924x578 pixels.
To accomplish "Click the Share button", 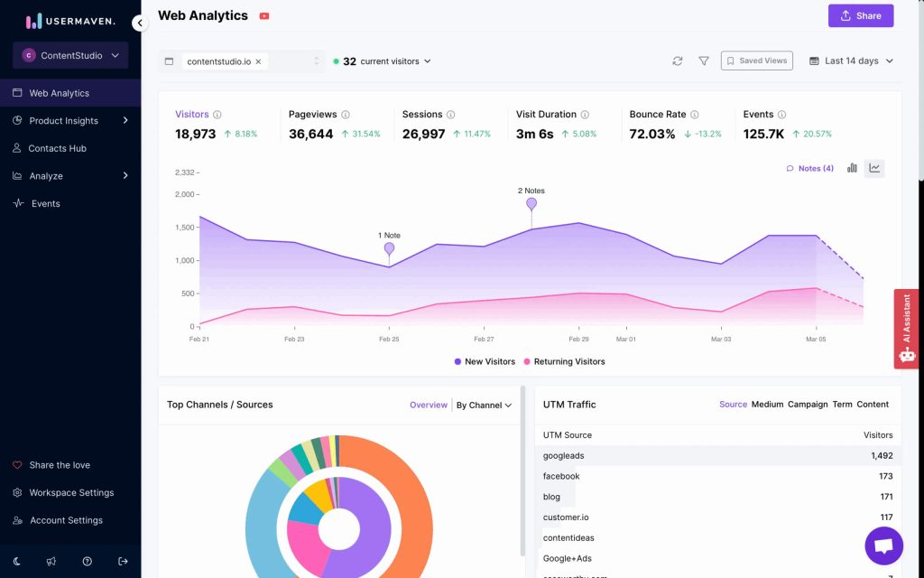I will (861, 16).
